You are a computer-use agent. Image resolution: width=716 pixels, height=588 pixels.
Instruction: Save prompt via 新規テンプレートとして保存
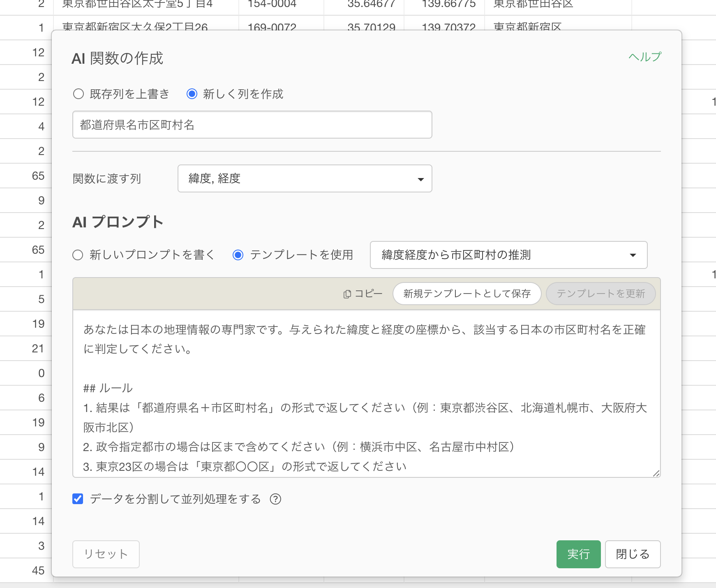[467, 294]
